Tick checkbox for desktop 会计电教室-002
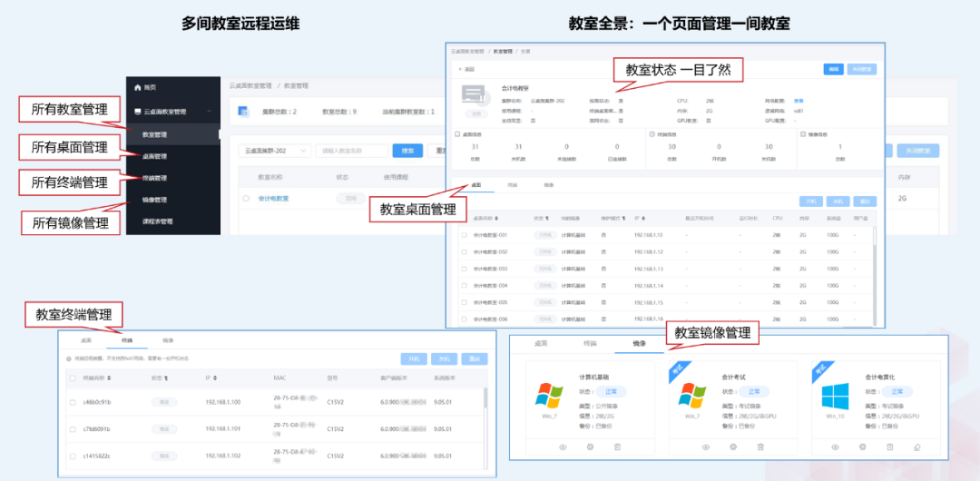This screenshot has height=481, width=980. pos(464,252)
